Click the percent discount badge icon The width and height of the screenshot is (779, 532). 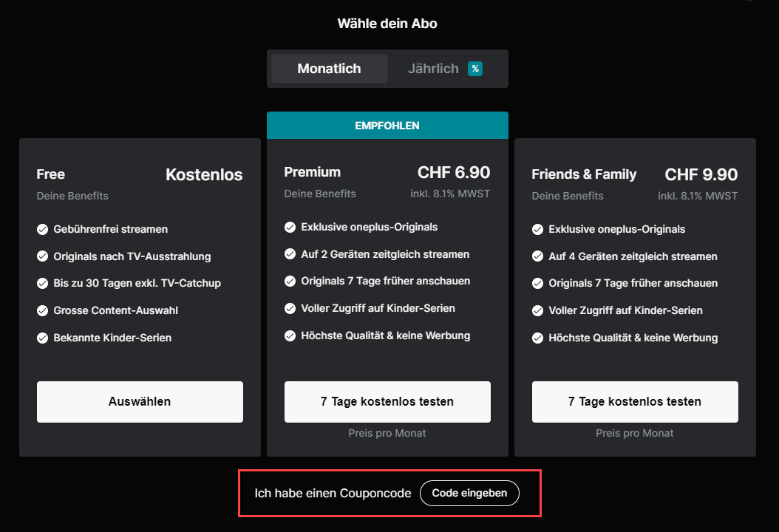(475, 69)
